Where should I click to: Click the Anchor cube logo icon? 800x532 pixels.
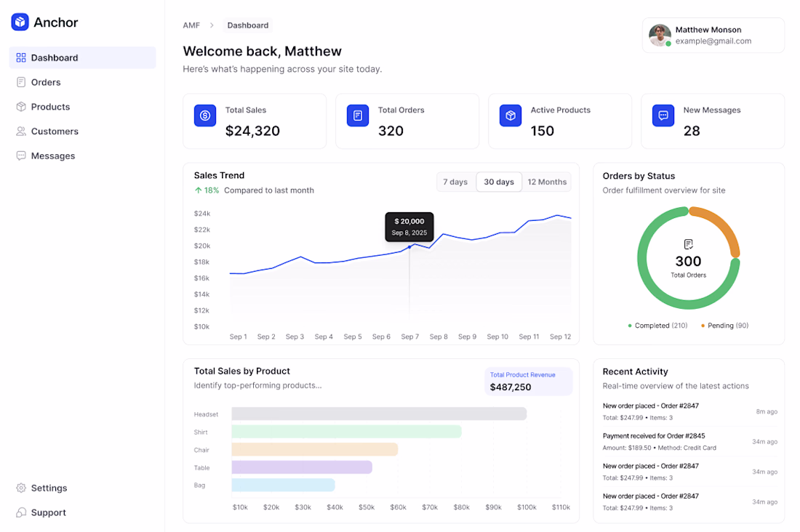point(20,22)
